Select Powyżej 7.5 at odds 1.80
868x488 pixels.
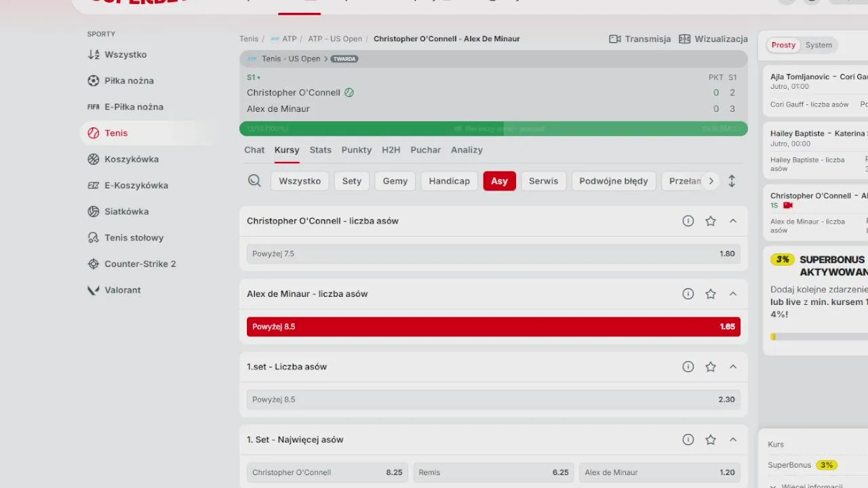click(x=494, y=254)
